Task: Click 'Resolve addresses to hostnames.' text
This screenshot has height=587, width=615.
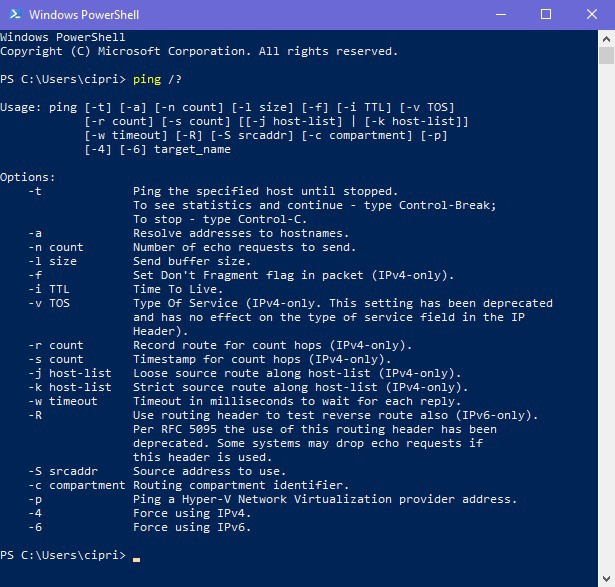Action: pyautogui.click(x=241, y=233)
